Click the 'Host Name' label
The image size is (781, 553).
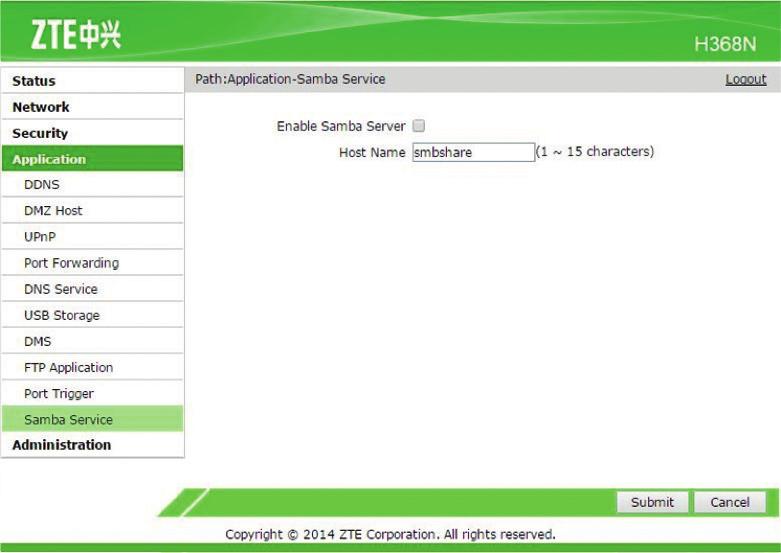click(372, 152)
